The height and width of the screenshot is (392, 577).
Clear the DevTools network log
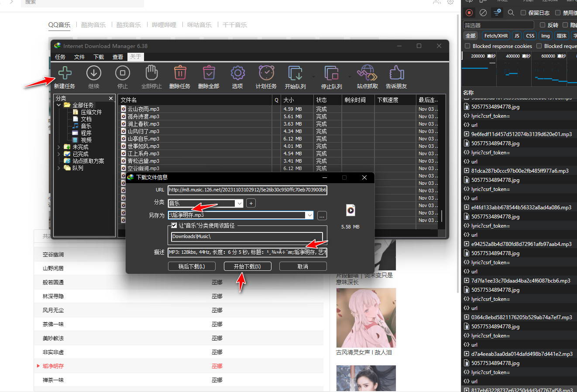tap(483, 13)
